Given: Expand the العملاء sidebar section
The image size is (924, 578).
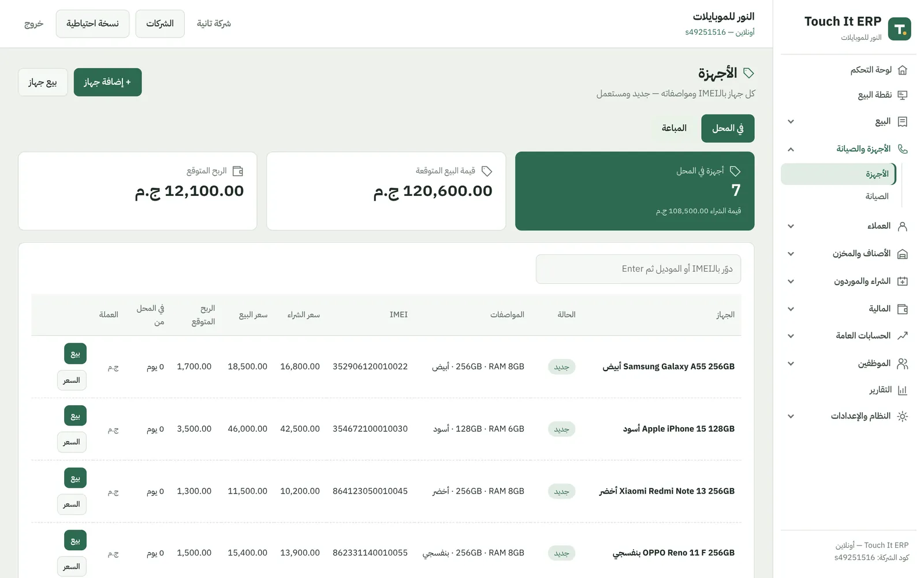Looking at the screenshot, I should (x=791, y=226).
